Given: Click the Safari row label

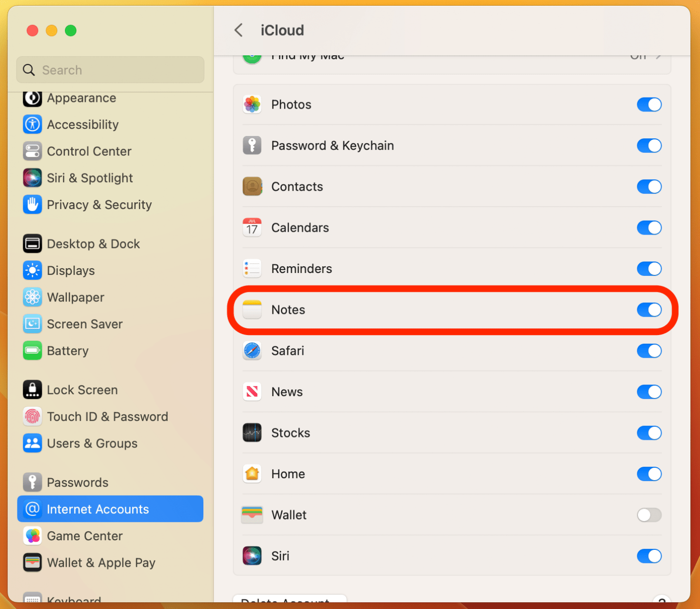Looking at the screenshot, I should click(287, 351).
